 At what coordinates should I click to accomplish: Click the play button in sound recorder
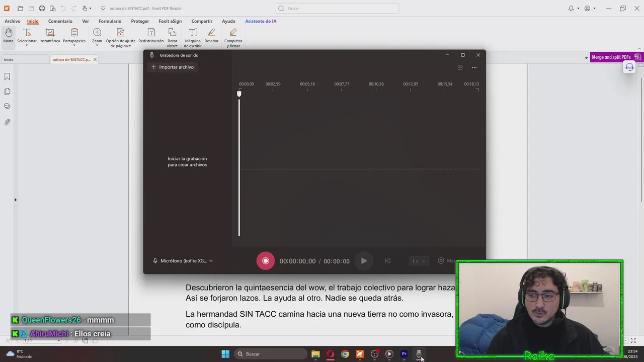(x=364, y=261)
